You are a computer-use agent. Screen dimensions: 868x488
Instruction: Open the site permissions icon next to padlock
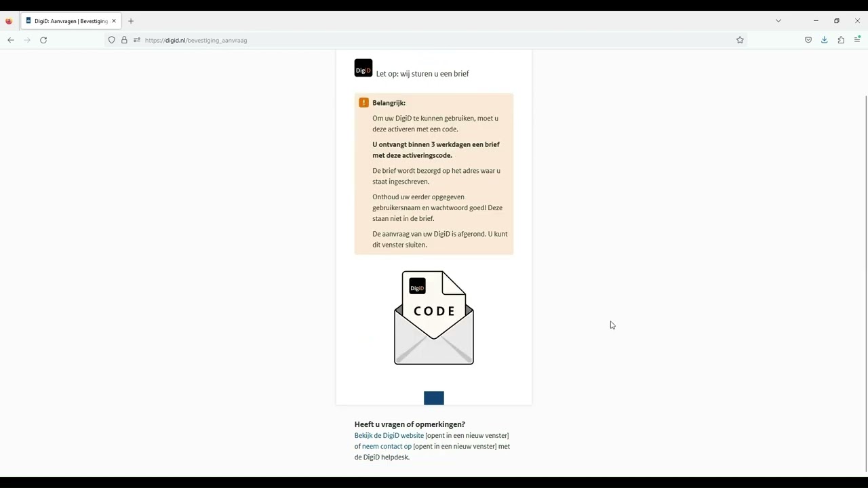click(137, 40)
